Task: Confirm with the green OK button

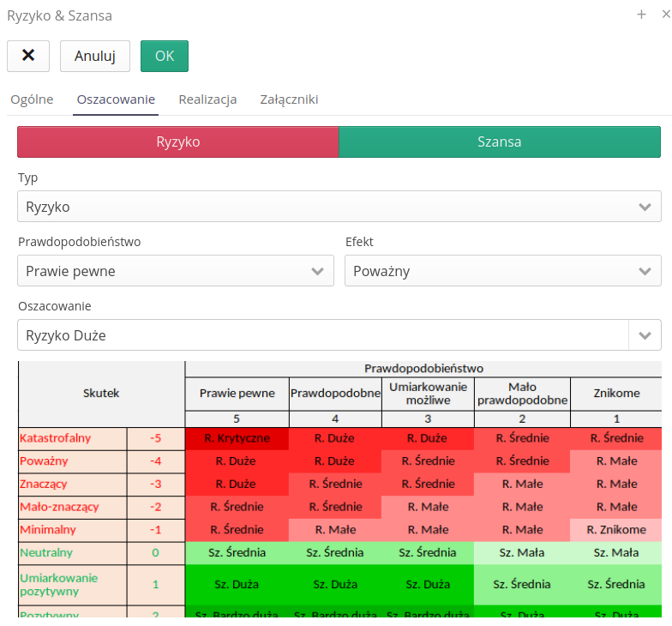Action: [x=164, y=56]
